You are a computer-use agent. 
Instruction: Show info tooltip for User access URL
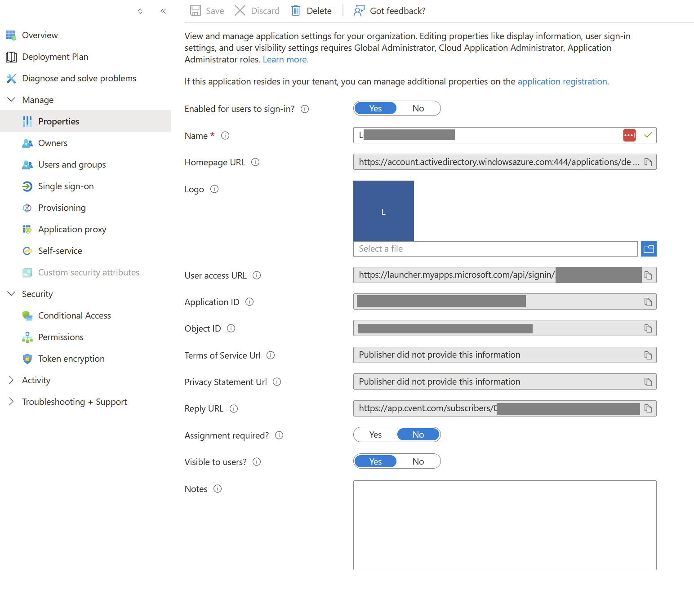[257, 275]
